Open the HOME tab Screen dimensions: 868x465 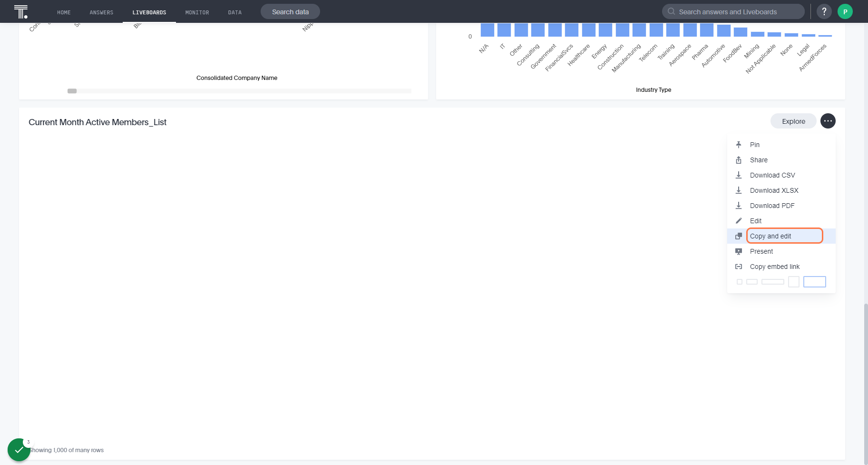pyautogui.click(x=64, y=12)
